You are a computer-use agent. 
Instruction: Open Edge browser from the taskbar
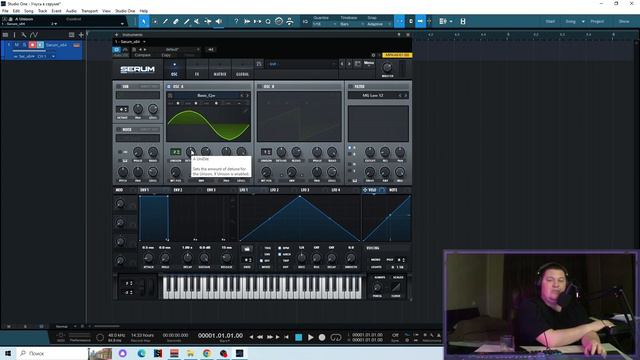[142, 353]
